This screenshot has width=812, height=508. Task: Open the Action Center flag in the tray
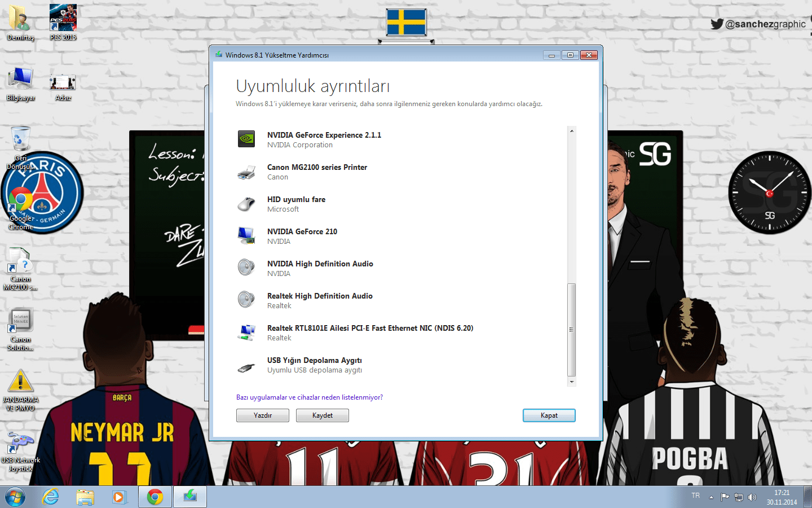point(725,497)
